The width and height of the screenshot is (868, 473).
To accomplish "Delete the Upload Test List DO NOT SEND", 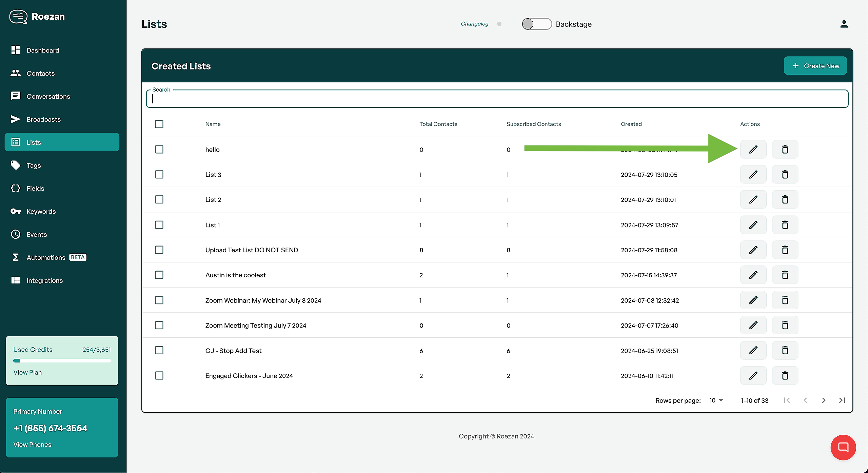I will click(785, 250).
